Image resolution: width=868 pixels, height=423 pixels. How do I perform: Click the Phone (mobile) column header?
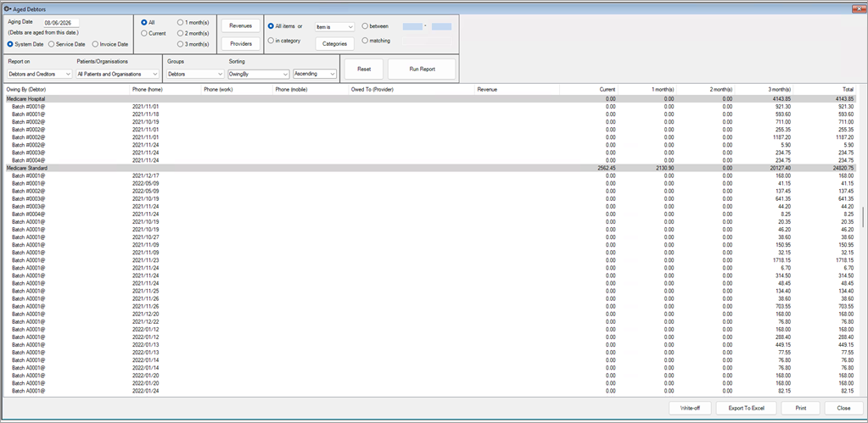point(310,89)
